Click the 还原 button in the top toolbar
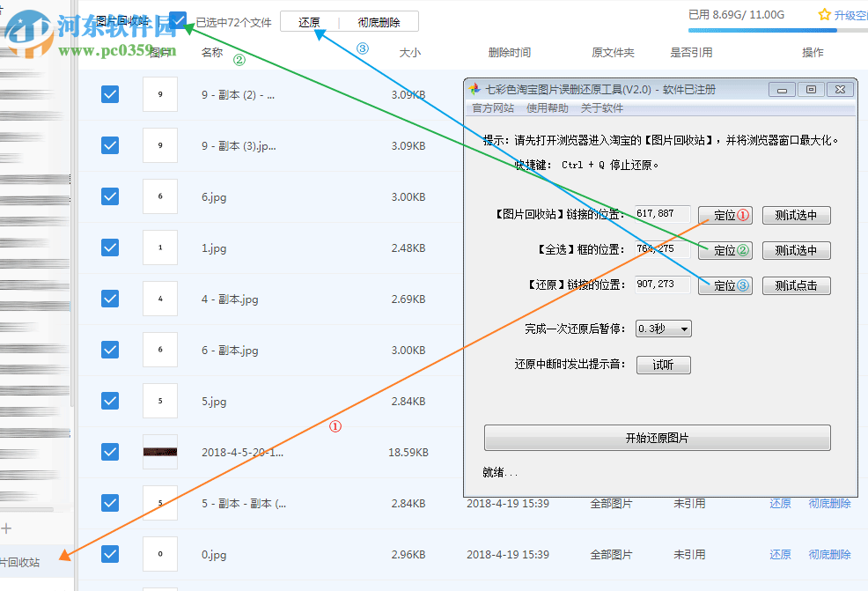The width and height of the screenshot is (868, 591). [310, 20]
